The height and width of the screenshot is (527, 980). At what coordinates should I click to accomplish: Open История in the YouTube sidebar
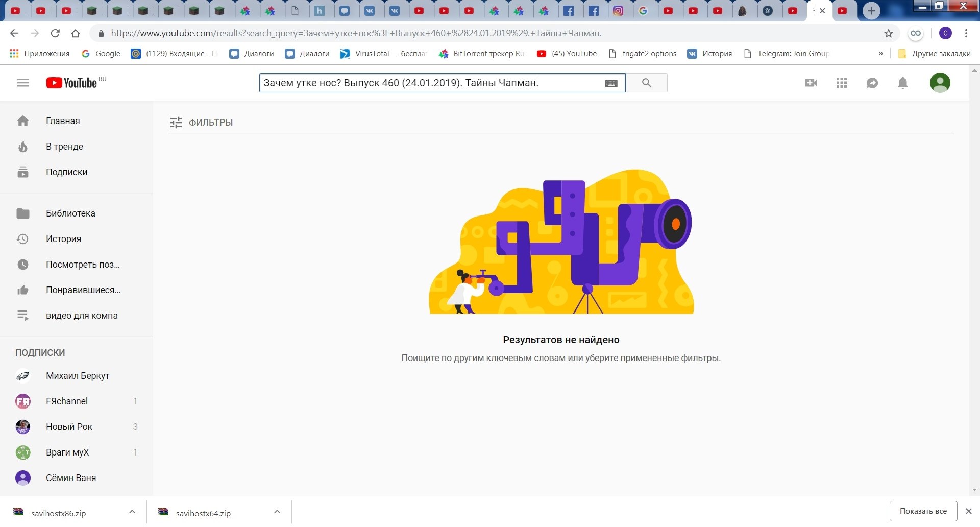point(77,239)
